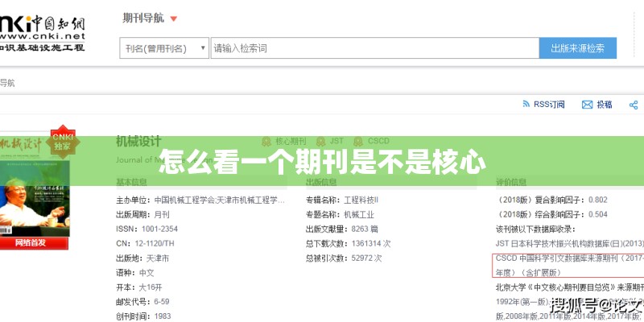Click the 开本 大16开 text
The height and width of the screenshot is (322, 644).
tap(138, 287)
